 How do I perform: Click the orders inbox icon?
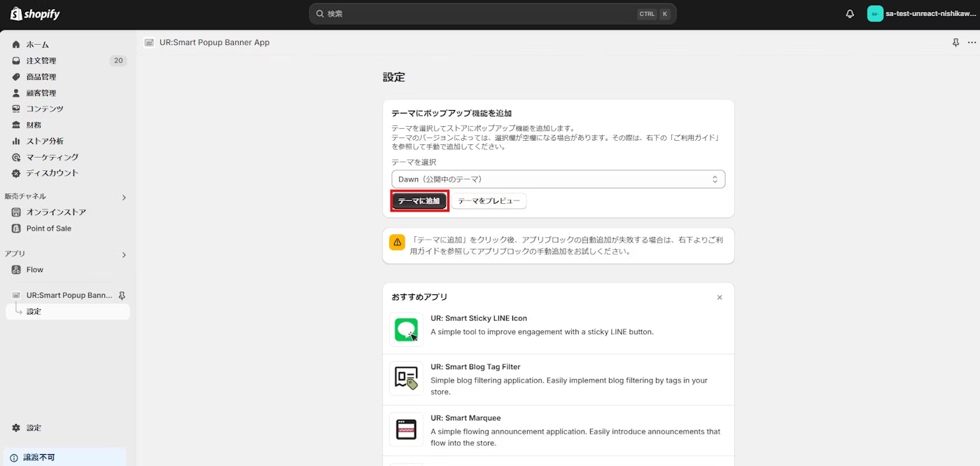pyautogui.click(x=16, y=61)
